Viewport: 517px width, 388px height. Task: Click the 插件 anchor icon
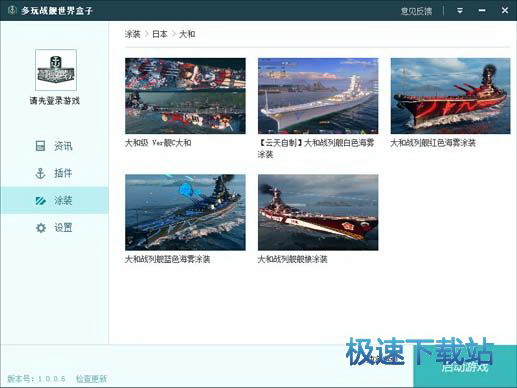point(40,173)
